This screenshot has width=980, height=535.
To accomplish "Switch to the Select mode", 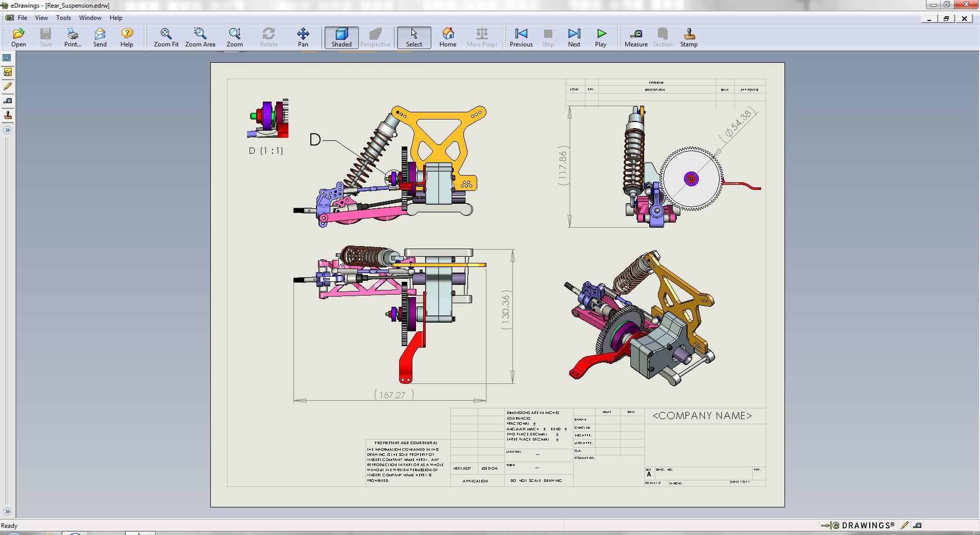I will [413, 37].
